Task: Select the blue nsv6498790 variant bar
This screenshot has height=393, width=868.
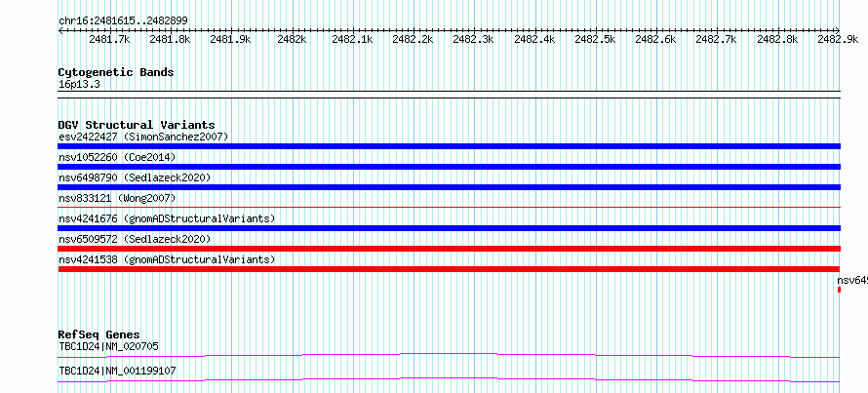Action: pos(450,187)
